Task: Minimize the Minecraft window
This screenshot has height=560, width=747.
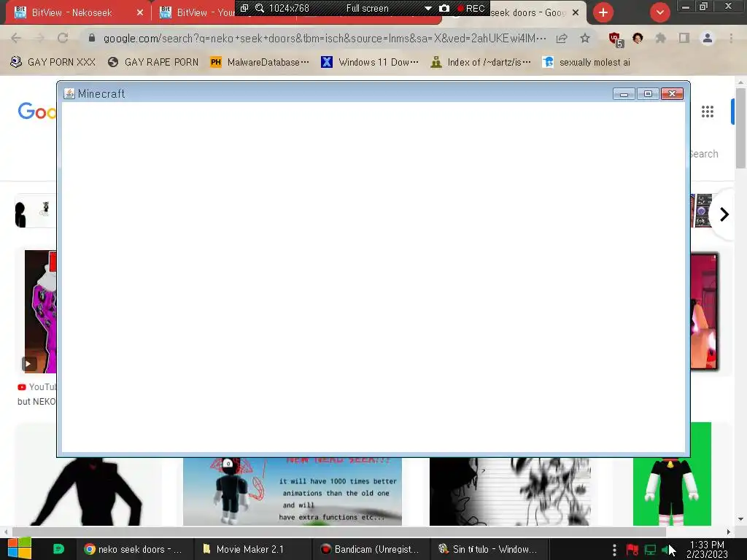Action: click(624, 94)
